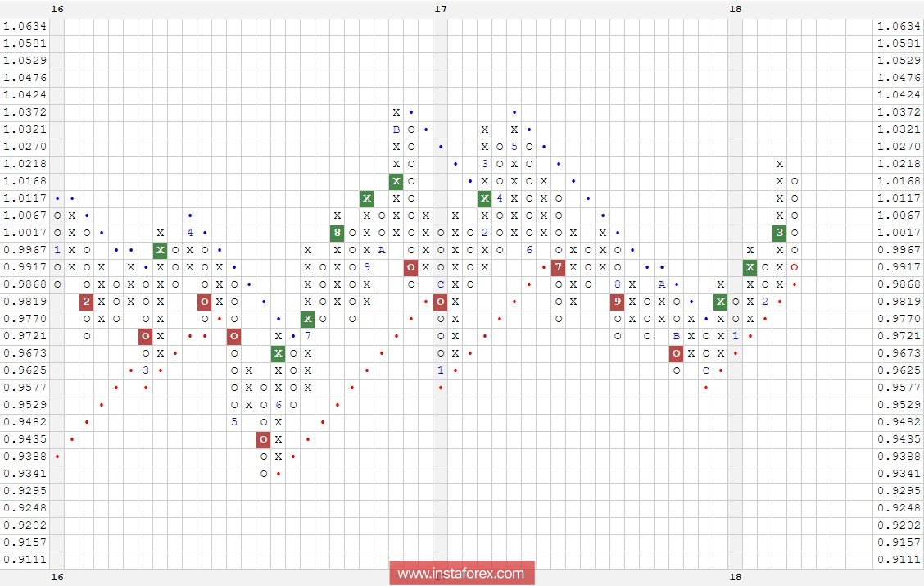This screenshot has height=586, width=924.
Task: Select the 0.9577 left-axis price
Action: [25, 388]
